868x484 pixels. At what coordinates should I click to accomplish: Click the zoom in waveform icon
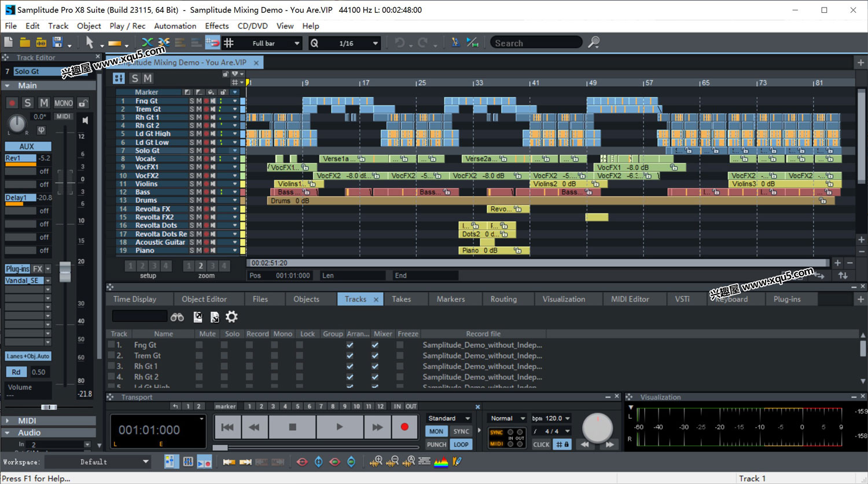[x=376, y=461]
